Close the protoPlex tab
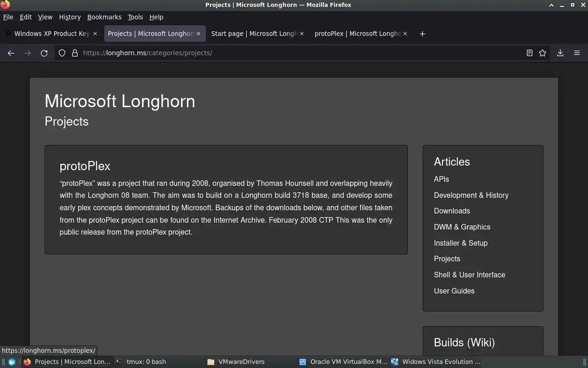This screenshot has width=588, height=368. pyautogui.click(x=405, y=34)
